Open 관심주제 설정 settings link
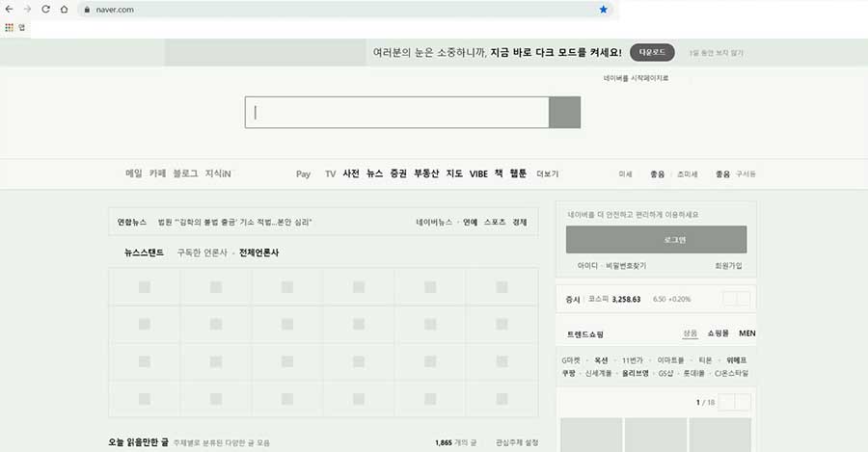868x452 pixels. (x=517, y=442)
